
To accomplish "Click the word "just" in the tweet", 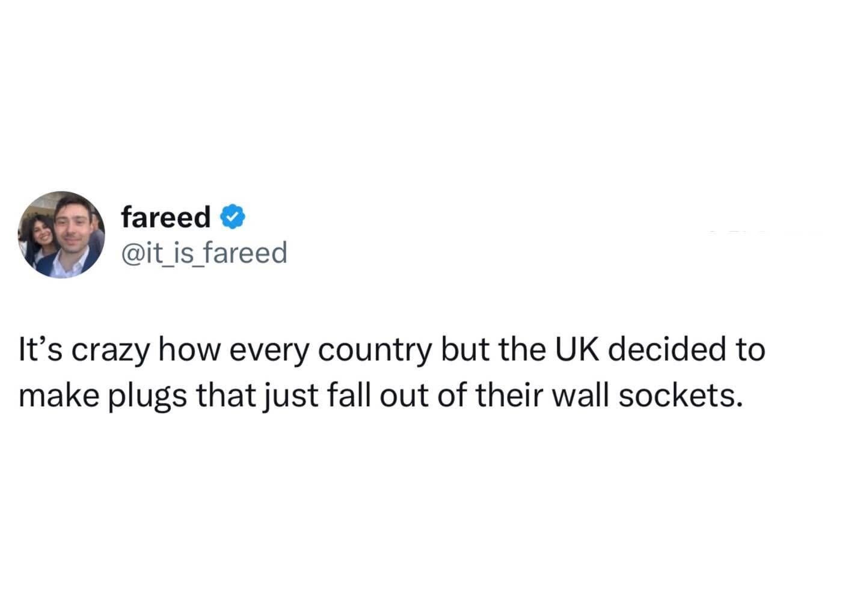I will pos(291,396).
